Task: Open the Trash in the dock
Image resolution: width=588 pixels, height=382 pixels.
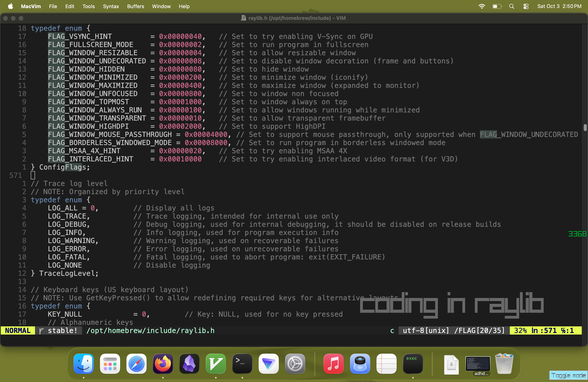Action: (x=504, y=364)
